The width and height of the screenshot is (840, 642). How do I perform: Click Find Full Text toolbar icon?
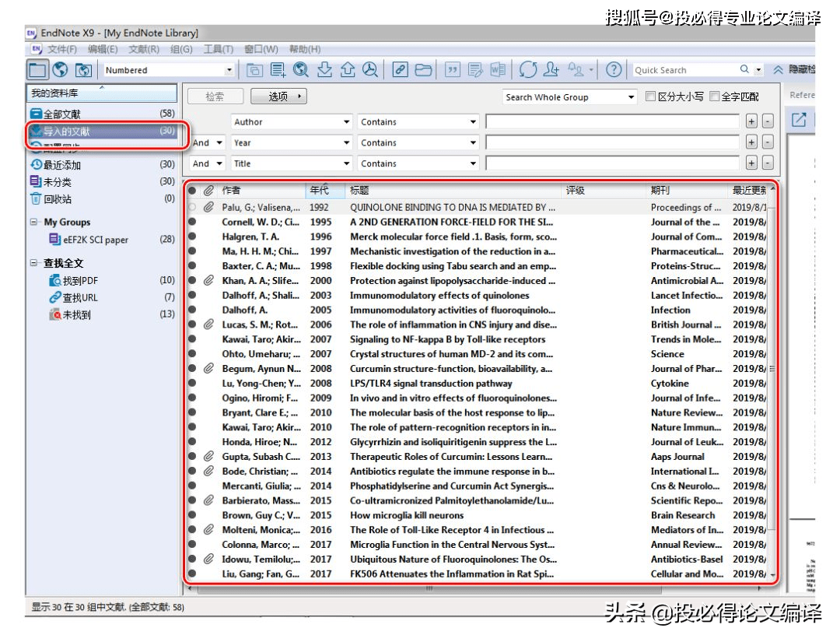[370, 70]
